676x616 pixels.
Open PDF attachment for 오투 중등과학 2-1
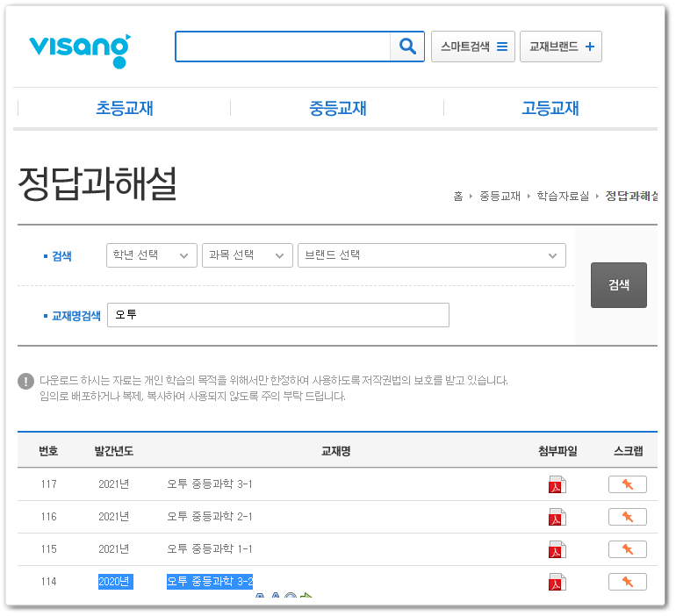tap(557, 517)
